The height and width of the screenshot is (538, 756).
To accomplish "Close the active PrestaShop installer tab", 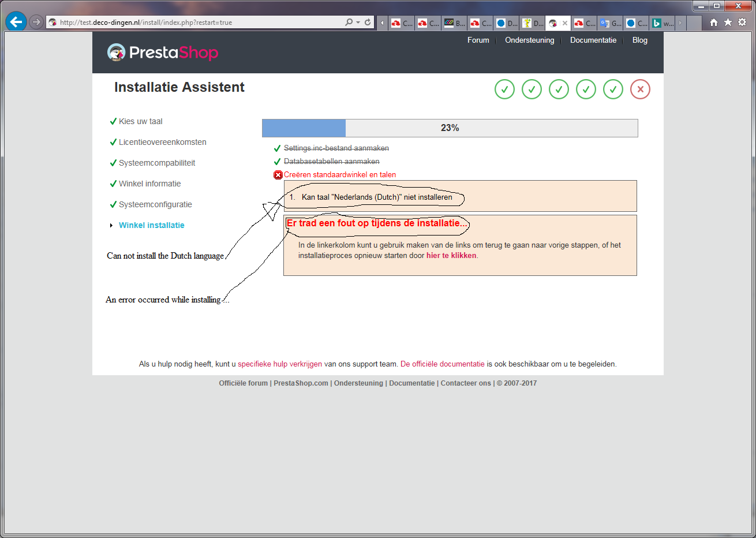I will tap(565, 23).
